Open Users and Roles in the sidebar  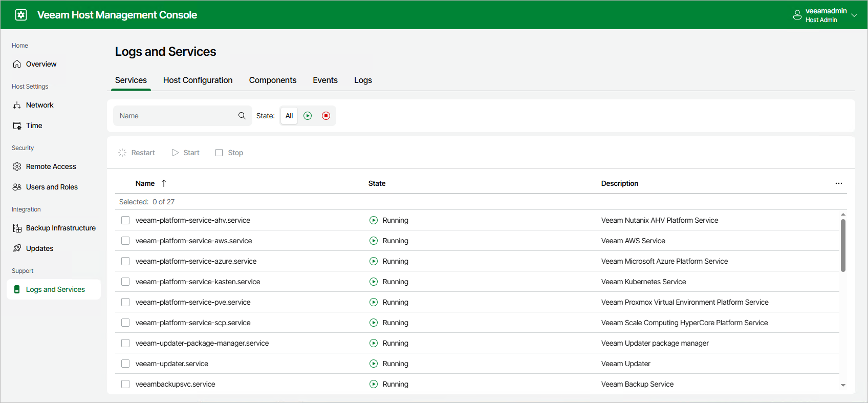point(54,187)
